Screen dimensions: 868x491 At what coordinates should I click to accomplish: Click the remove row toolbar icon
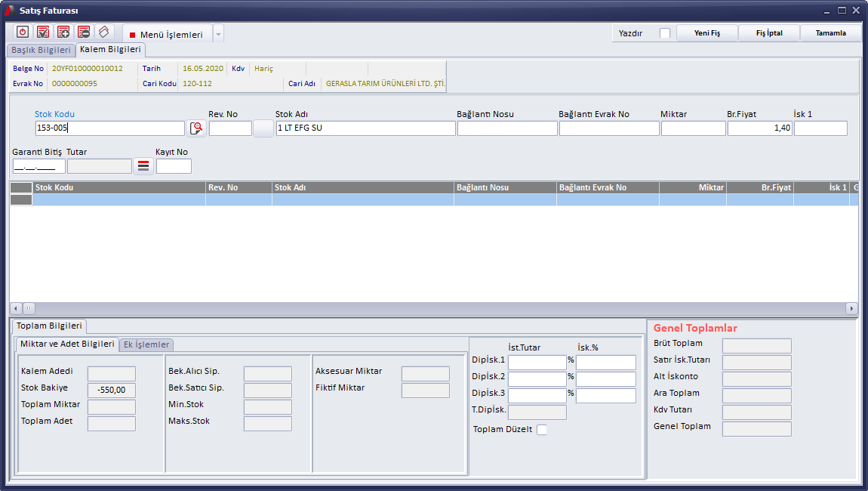pos(84,32)
